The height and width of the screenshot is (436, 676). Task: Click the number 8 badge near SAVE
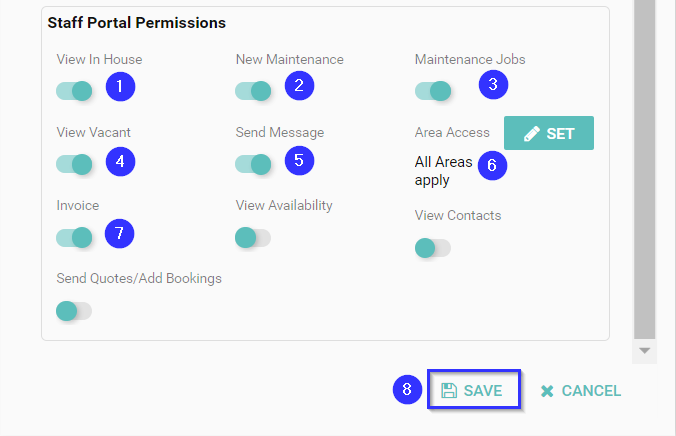point(406,389)
